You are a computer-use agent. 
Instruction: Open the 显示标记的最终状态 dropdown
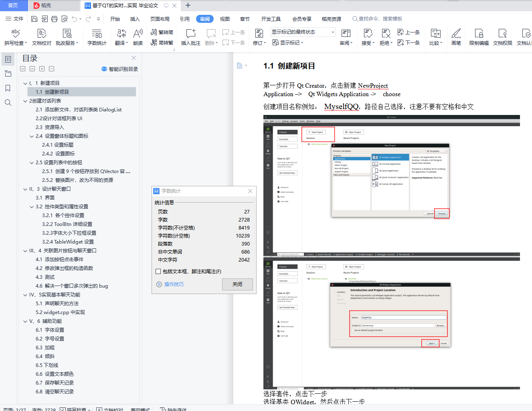303,32
